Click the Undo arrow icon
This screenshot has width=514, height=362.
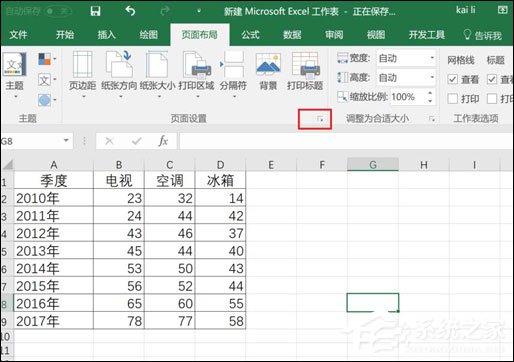(x=130, y=11)
